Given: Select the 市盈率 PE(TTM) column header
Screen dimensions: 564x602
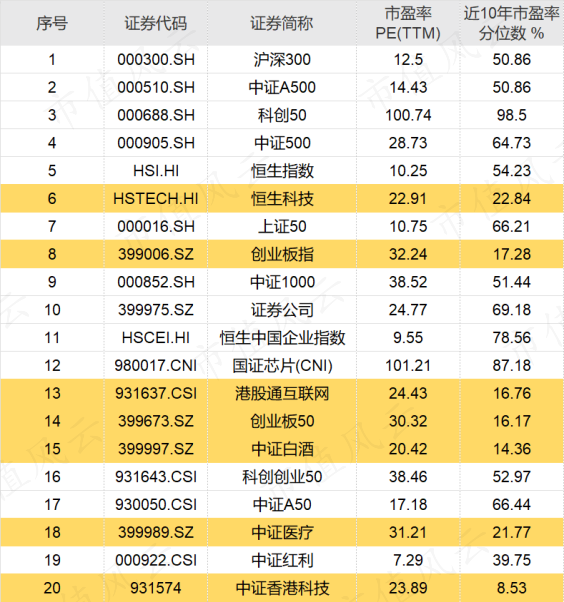Looking at the screenshot, I should coord(408,23).
